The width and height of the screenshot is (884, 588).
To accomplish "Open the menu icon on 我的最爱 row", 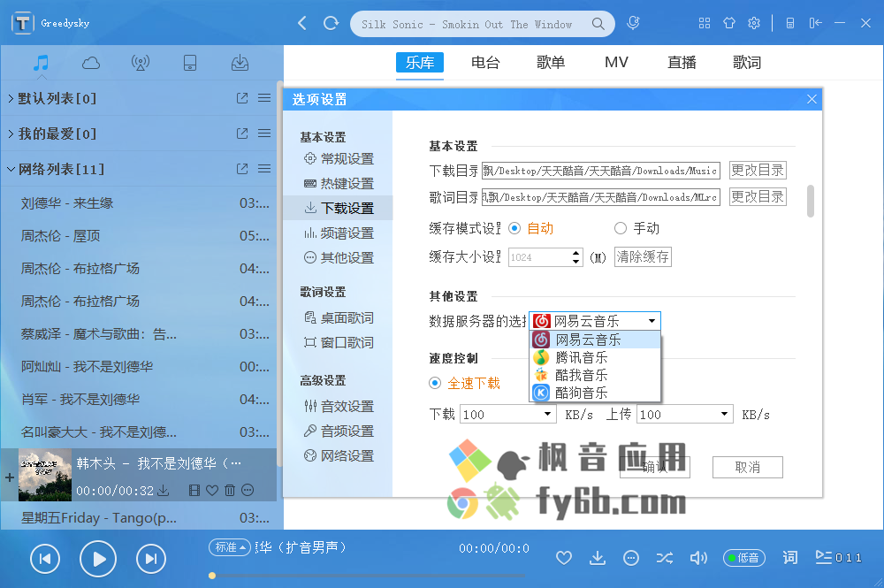I will coord(264,134).
